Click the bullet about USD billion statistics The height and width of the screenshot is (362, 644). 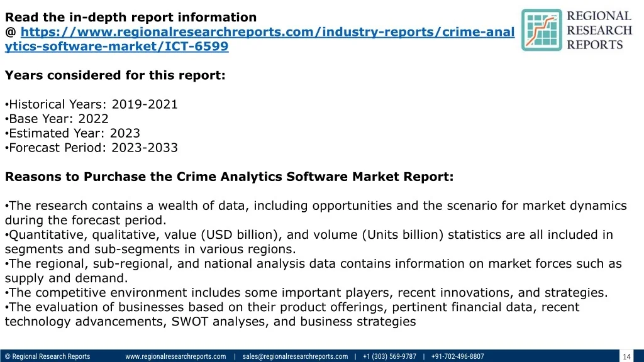tap(309, 242)
